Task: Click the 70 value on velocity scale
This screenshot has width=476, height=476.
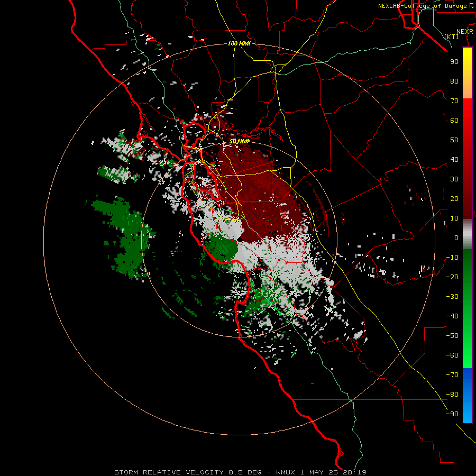Action: point(454,101)
